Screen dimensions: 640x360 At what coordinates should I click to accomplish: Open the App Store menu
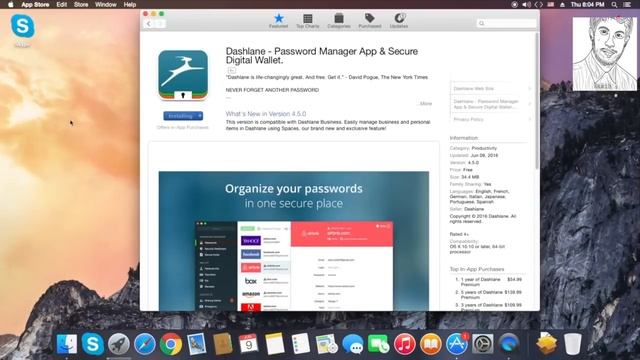coord(35,4)
